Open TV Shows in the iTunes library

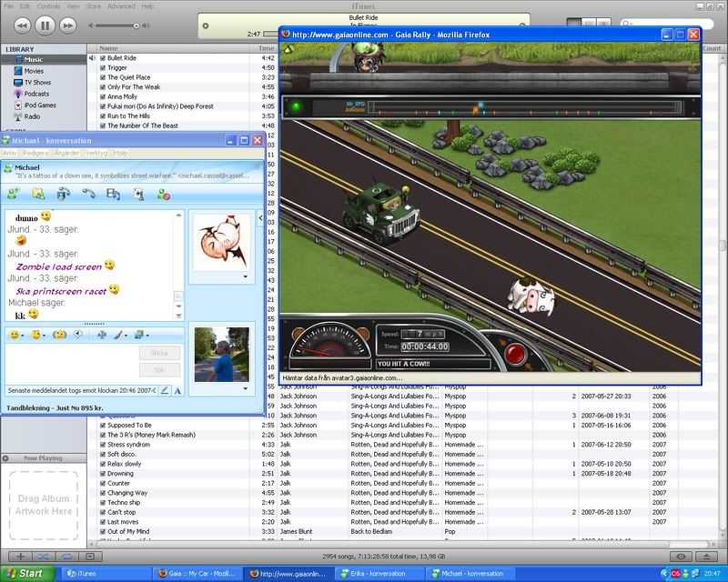click(37, 82)
